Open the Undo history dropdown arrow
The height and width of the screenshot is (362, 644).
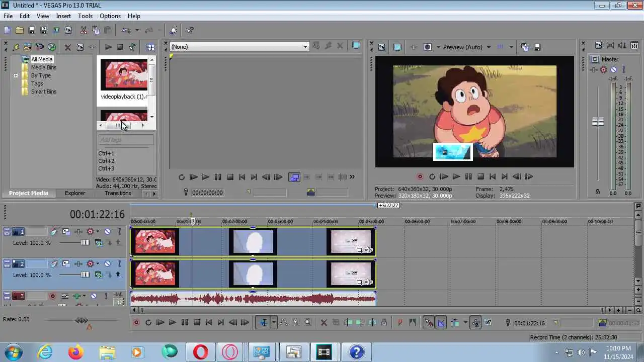136,30
